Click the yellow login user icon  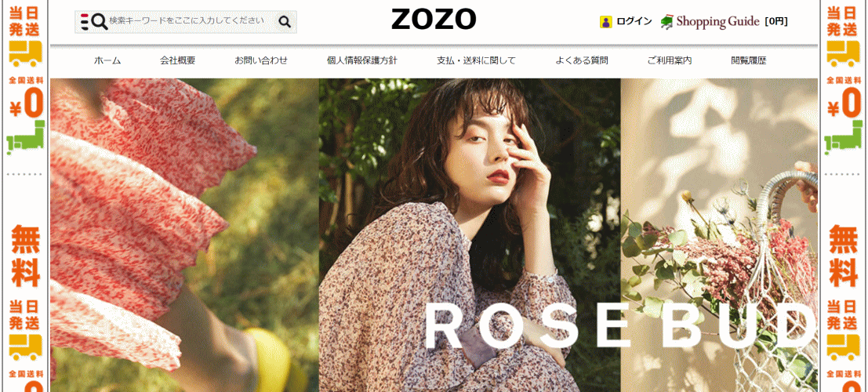point(605,22)
